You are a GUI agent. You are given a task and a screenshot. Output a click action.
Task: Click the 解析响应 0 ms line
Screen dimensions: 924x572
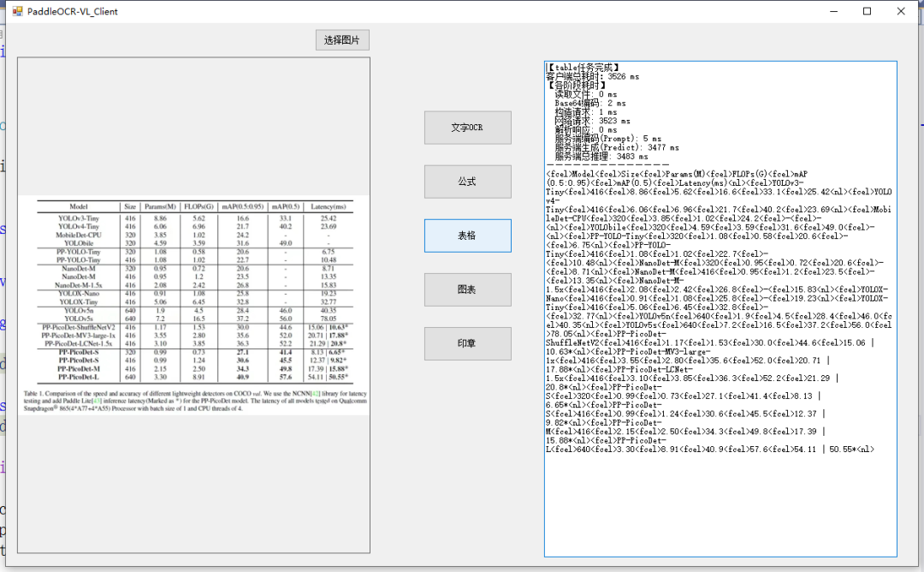(586, 130)
